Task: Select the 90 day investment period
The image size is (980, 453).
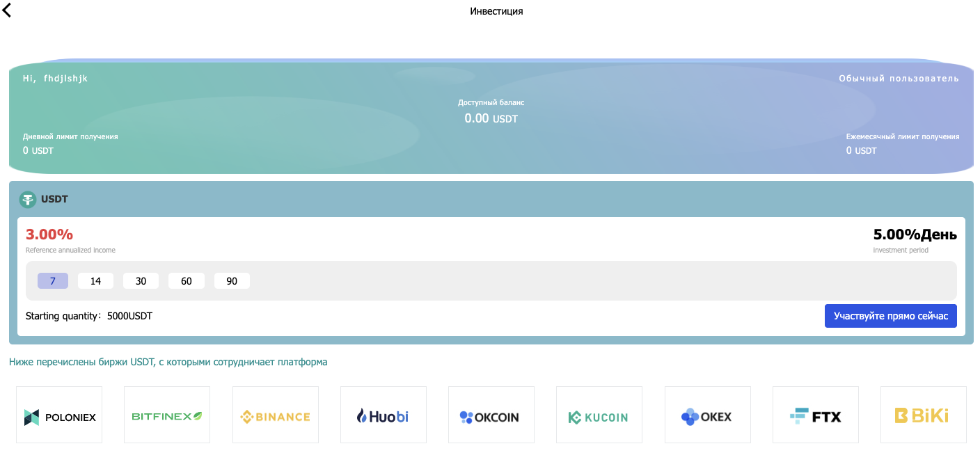Action: (x=232, y=281)
